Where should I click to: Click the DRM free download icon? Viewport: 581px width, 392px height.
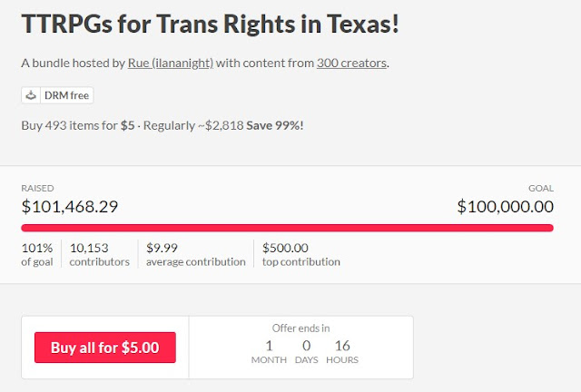click(32, 95)
